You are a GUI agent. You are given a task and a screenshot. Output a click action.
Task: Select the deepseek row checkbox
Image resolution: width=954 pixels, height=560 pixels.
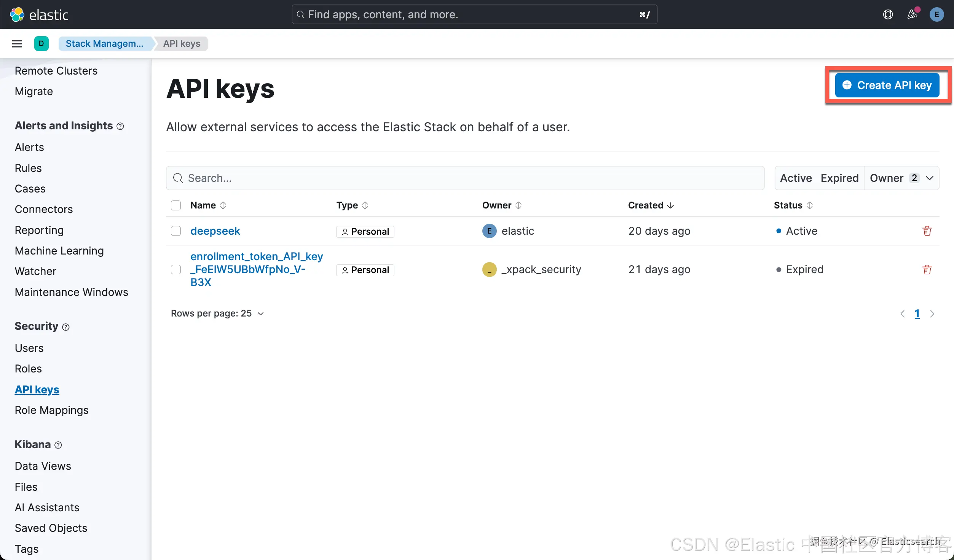(176, 231)
